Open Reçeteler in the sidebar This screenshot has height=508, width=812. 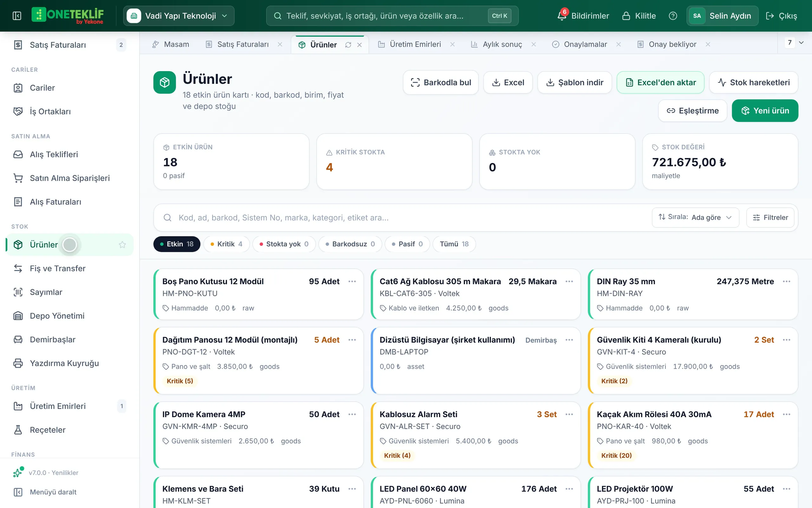69,430
